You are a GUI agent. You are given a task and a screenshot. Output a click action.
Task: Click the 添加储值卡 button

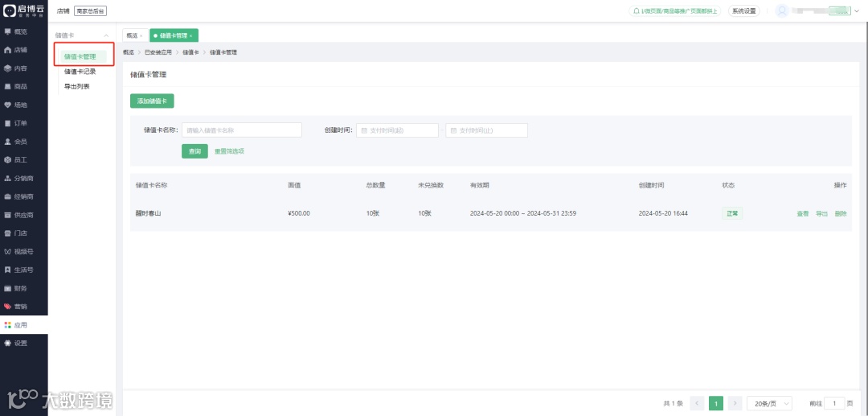152,101
